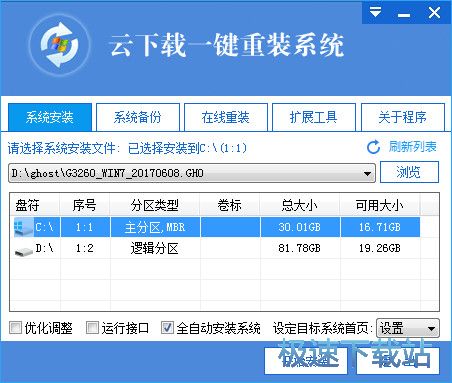The width and height of the screenshot is (452, 383).
Task: Click the 浏览 browse button
Action: click(409, 172)
